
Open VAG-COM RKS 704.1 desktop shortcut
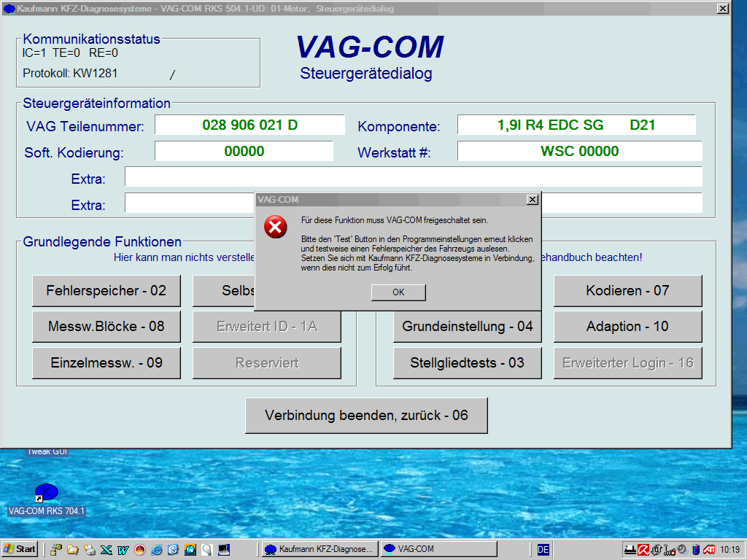click(x=46, y=500)
